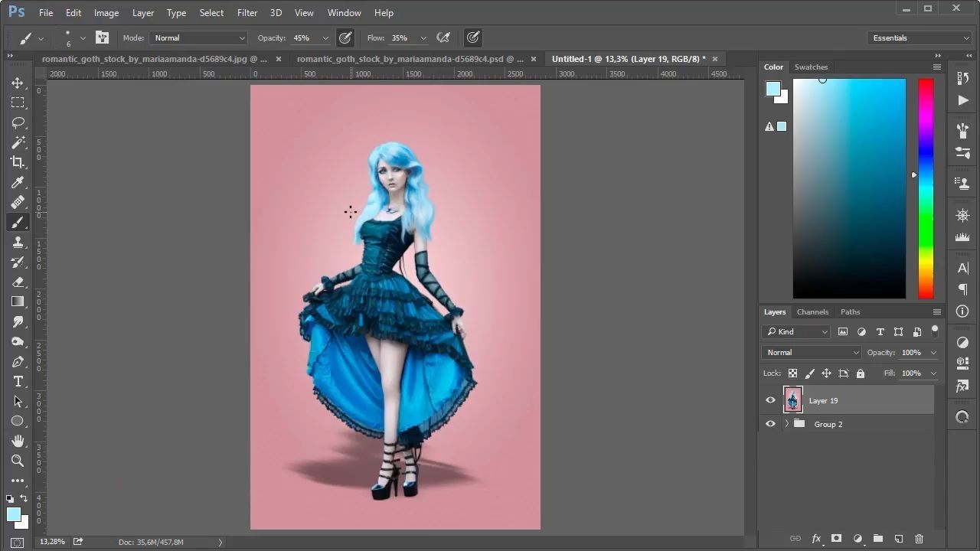Click the hue slider strip
This screenshot has width=980, height=551.
point(926,188)
